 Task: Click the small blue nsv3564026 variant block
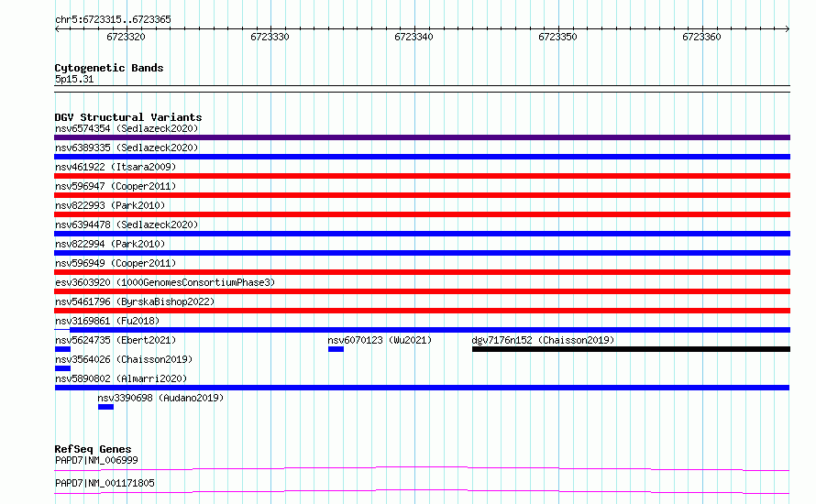(62, 368)
